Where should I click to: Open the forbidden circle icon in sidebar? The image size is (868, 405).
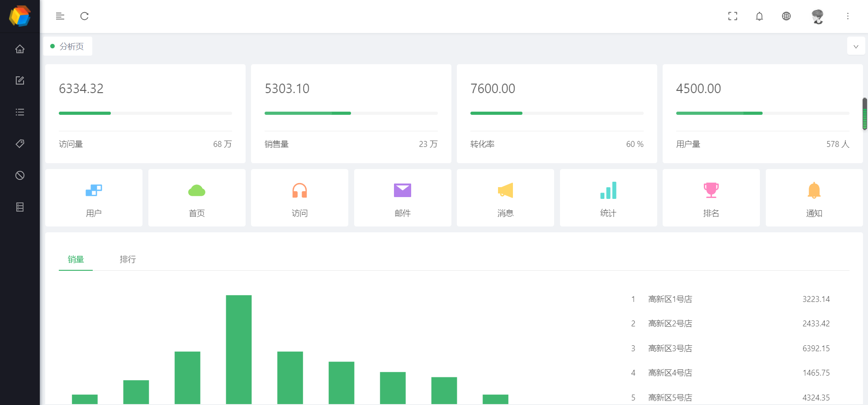(x=20, y=175)
